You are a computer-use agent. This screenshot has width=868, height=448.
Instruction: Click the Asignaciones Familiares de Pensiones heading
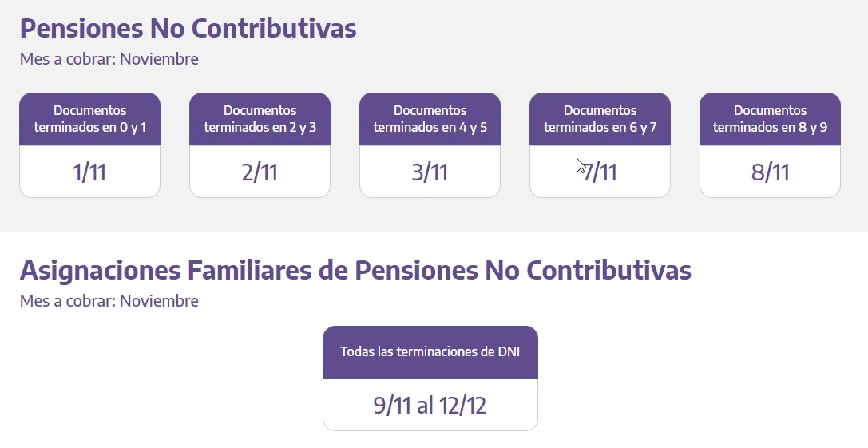pyautogui.click(x=355, y=271)
